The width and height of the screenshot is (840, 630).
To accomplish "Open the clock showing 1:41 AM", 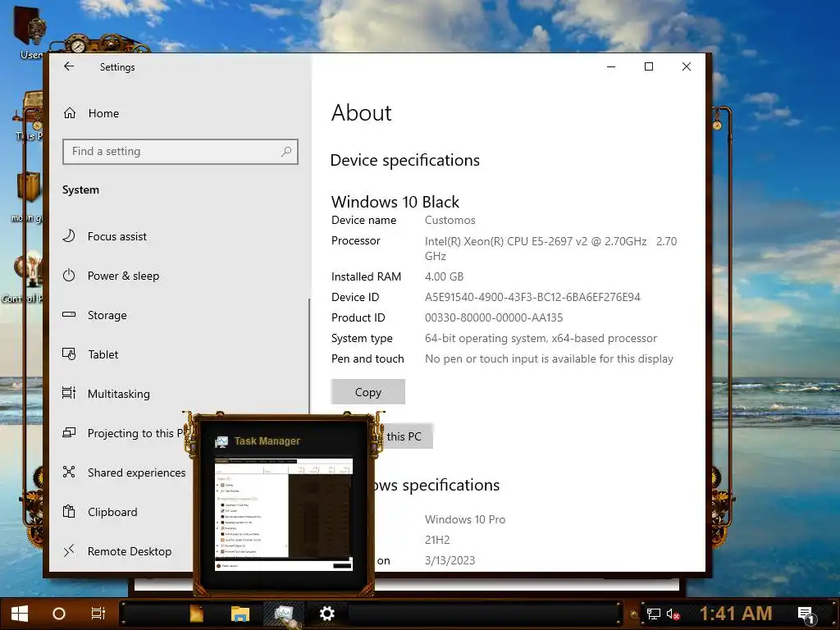I will tap(736, 614).
